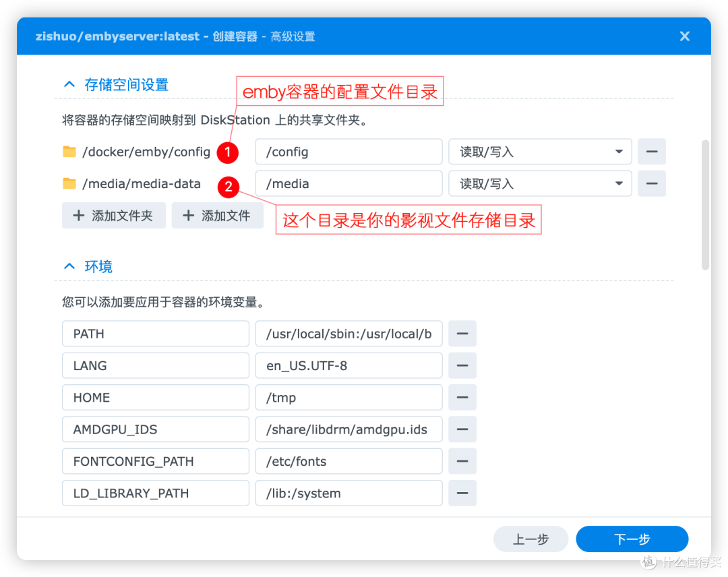The width and height of the screenshot is (728, 577).
Task: Remove the LANG environment variable
Action: pyautogui.click(x=462, y=365)
